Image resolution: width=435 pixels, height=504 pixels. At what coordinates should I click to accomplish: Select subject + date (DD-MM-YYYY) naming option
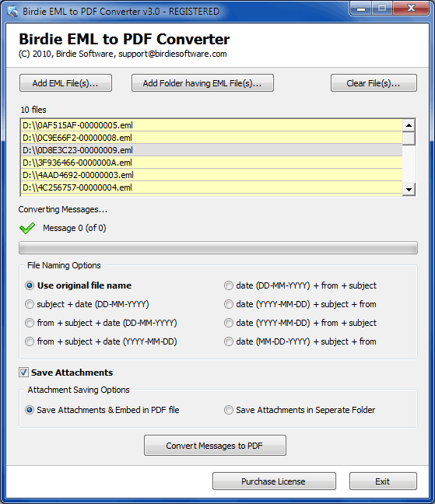(x=87, y=304)
